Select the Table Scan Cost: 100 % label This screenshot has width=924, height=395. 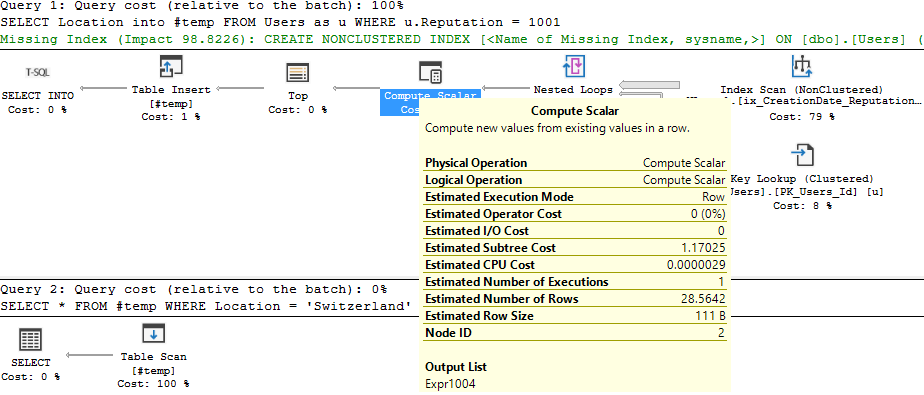[153, 384]
